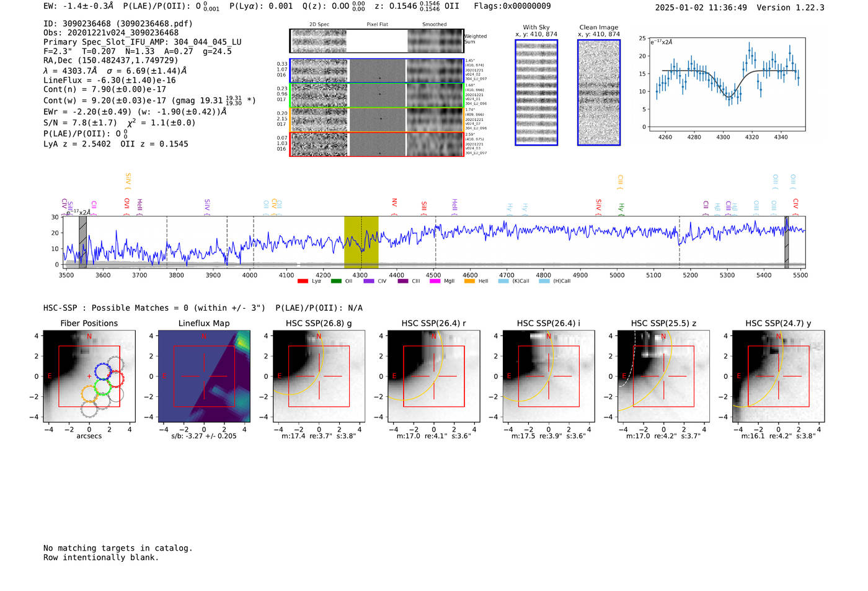Select the orange-bordered 2D spectrum row
The width and height of the screenshot is (868, 591).
click(377, 120)
